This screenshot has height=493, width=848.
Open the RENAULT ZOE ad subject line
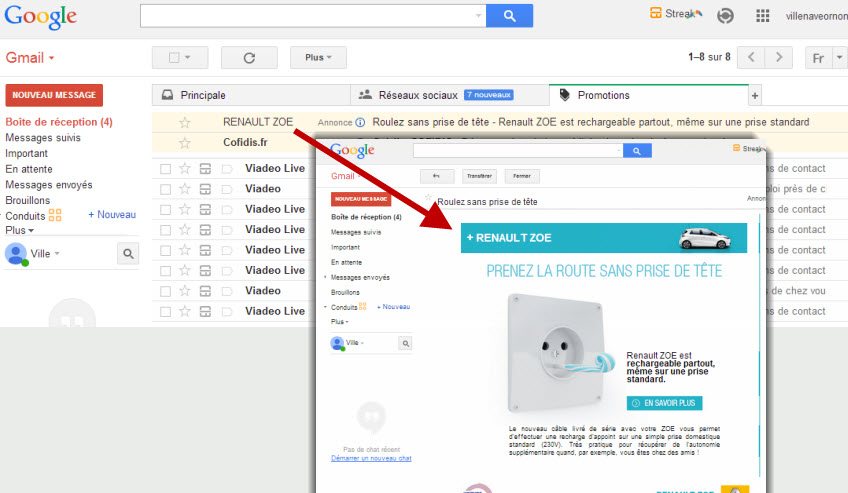[591, 122]
